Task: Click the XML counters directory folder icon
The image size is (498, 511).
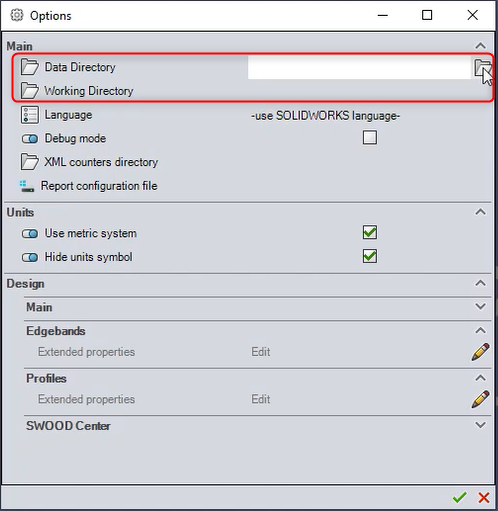Action: (x=30, y=162)
